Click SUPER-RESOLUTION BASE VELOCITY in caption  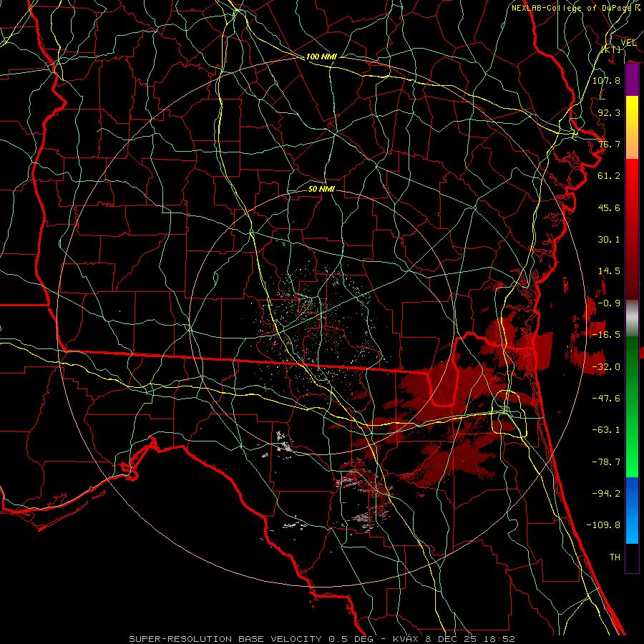tap(225, 639)
